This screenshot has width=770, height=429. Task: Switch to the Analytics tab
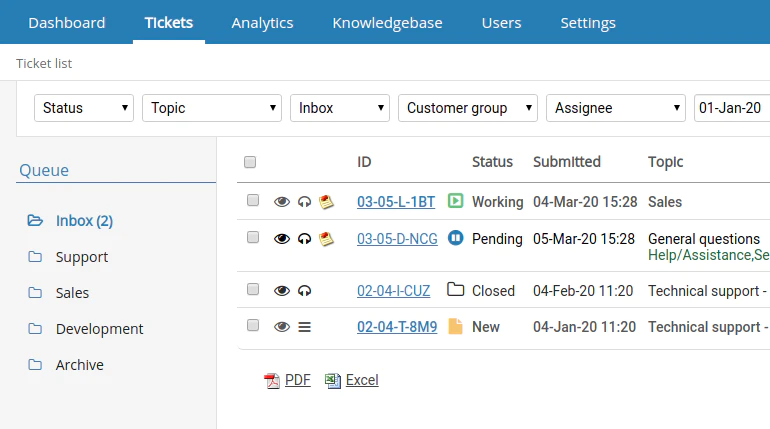262,23
